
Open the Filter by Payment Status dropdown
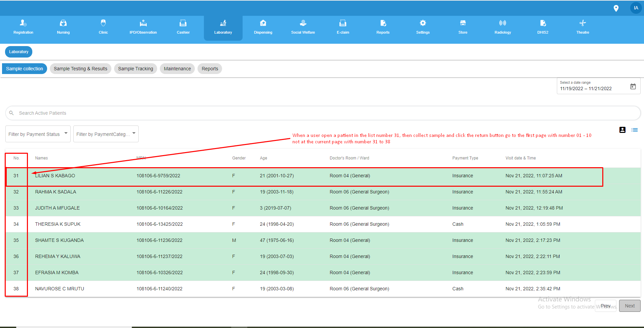pyautogui.click(x=38, y=134)
